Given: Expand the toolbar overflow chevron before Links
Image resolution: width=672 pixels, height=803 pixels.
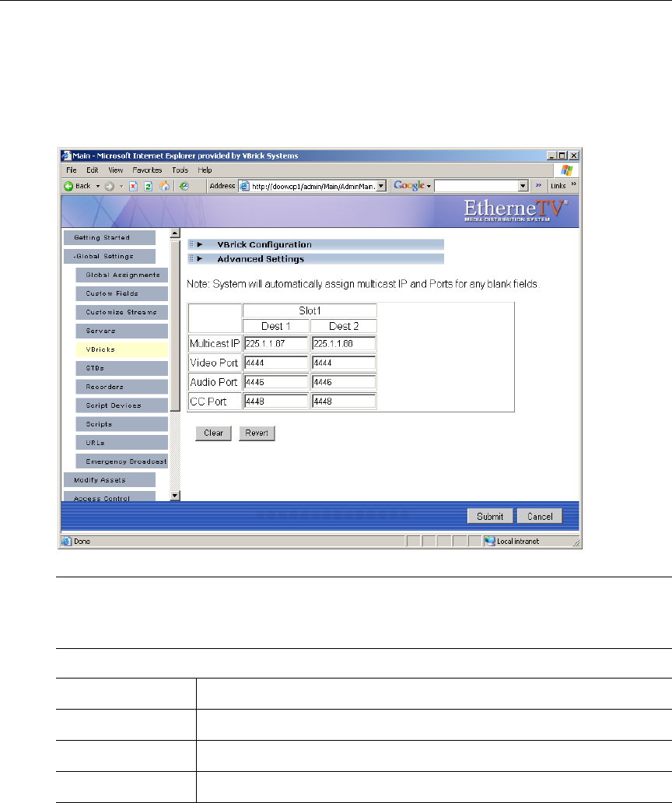Looking at the screenshot, I should pyautogui.click(x=538, y=185).
